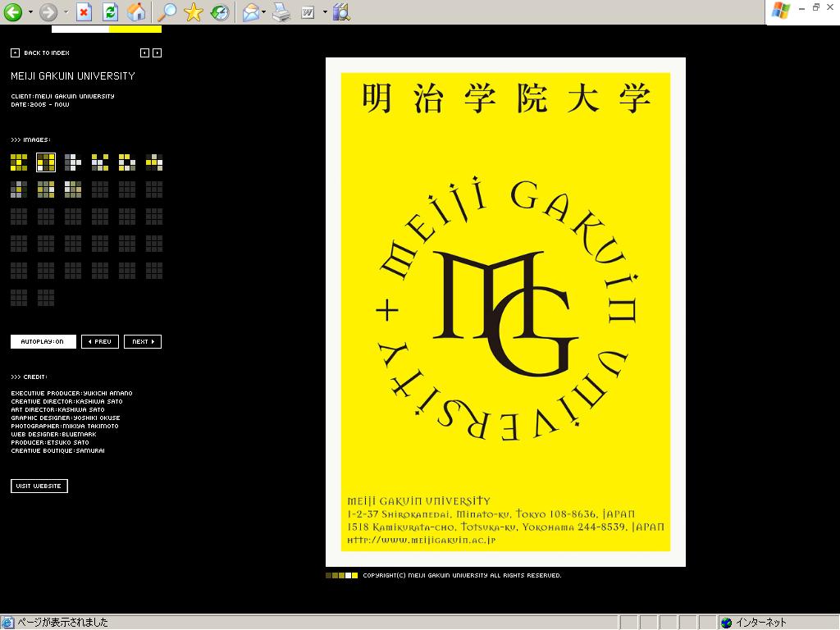840x630 pixels.
Task: Click the NEXT button
Action: [x=143, y=342]
